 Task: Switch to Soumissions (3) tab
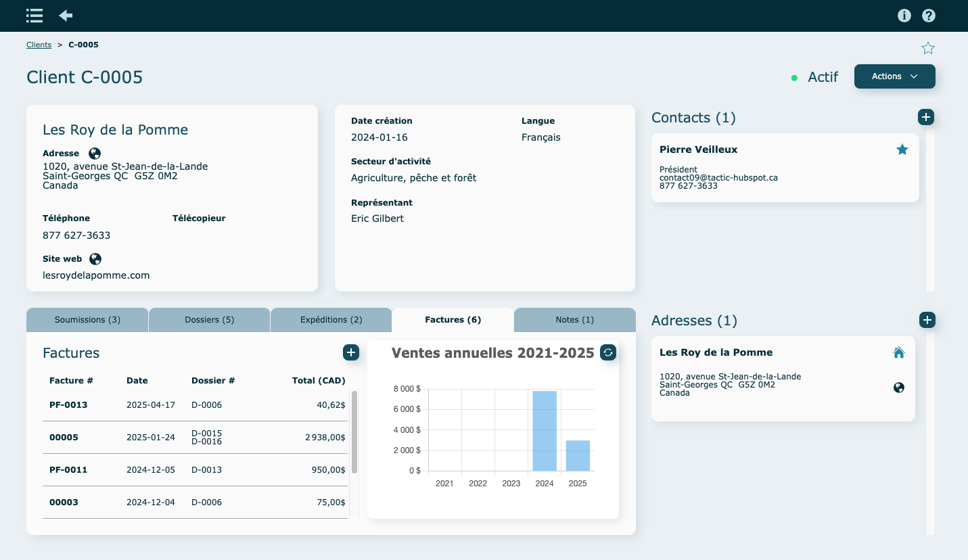click(x=87, y=320)
